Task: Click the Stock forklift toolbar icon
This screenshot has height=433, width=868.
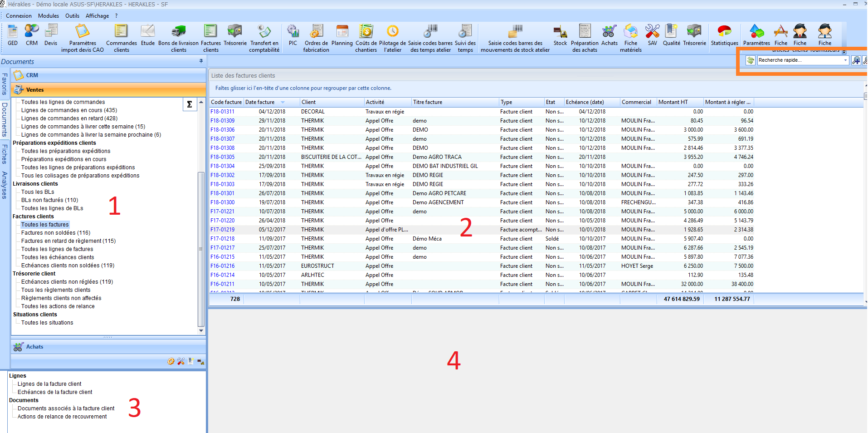Action: coord(560,32)
